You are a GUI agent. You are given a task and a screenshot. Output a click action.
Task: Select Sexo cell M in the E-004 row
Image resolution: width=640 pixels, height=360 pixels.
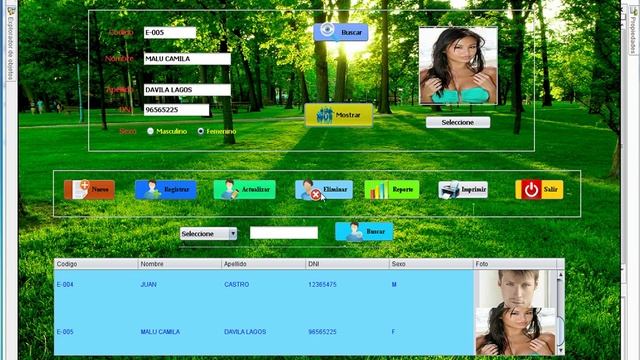pos(431,284)
